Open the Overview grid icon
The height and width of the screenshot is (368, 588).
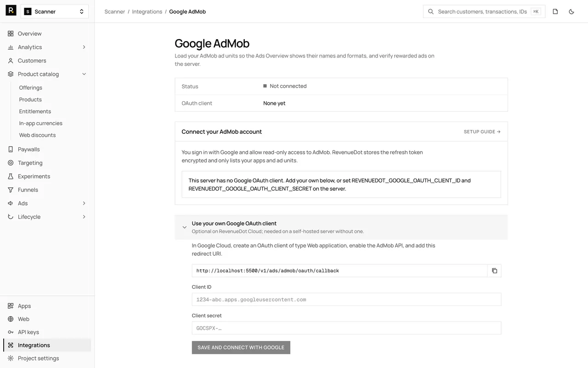pyautogui.click(x=11, y=34)
